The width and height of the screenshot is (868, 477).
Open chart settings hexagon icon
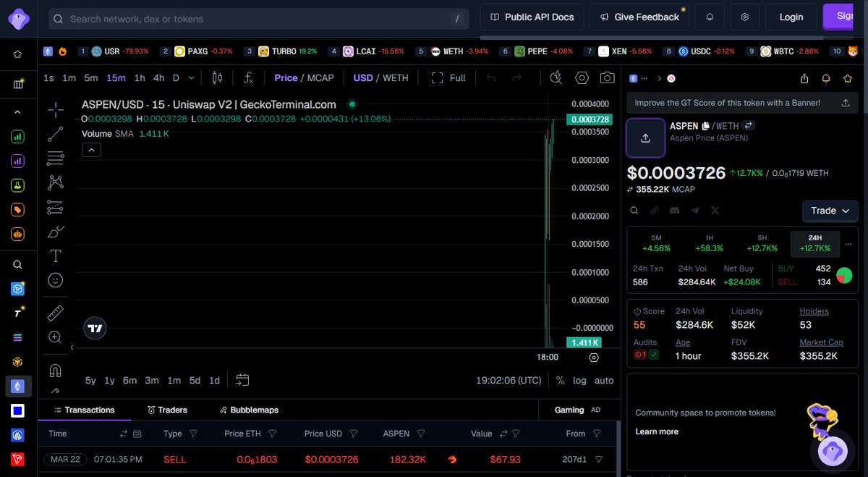click(x=582, y=77)
